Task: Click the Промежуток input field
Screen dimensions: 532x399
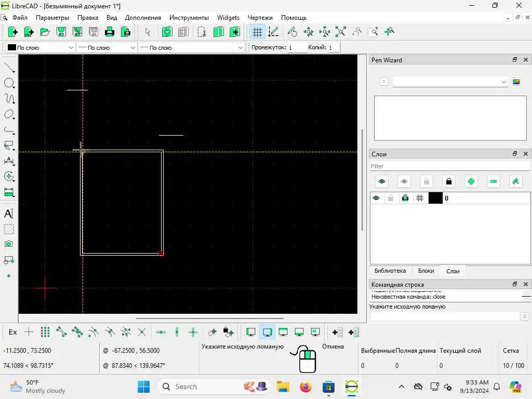Action: coord(297,47)
